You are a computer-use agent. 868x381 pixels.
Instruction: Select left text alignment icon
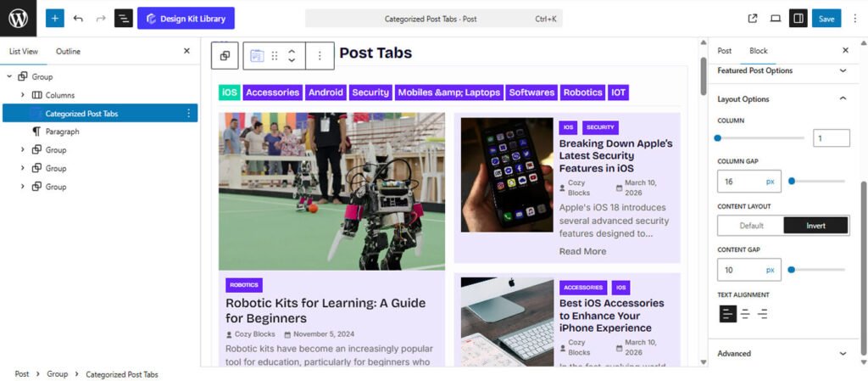pyautogui.click(x=727, y=314)
